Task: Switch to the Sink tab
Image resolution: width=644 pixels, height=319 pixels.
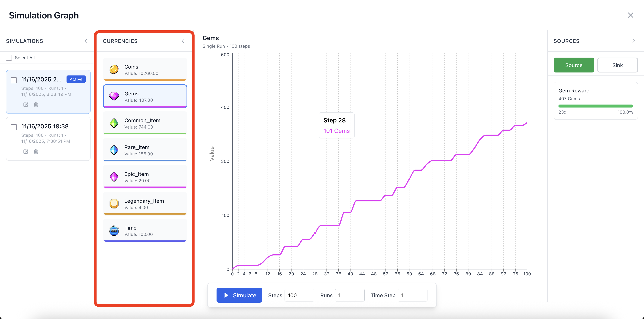Action: pos(617,65)
